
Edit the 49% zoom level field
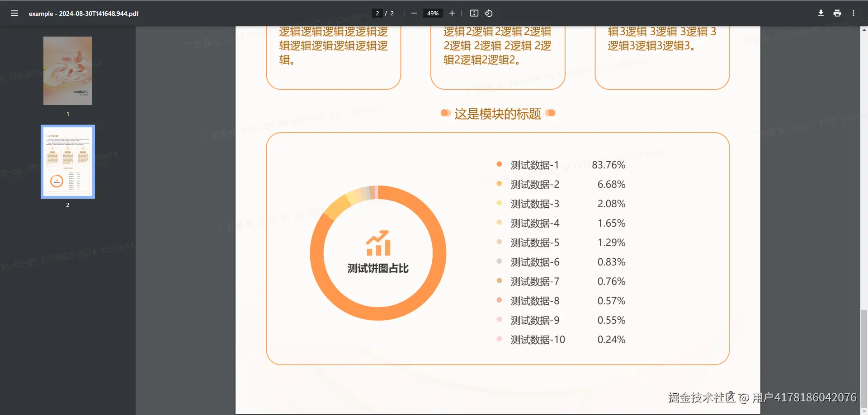(433, 13)
